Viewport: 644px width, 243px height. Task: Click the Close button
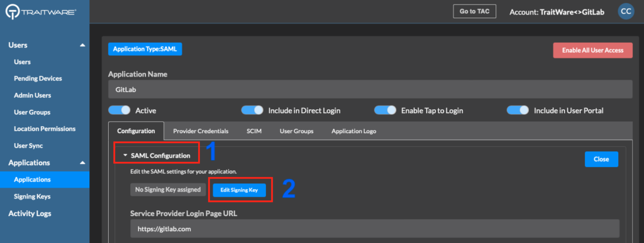[601, 159]
